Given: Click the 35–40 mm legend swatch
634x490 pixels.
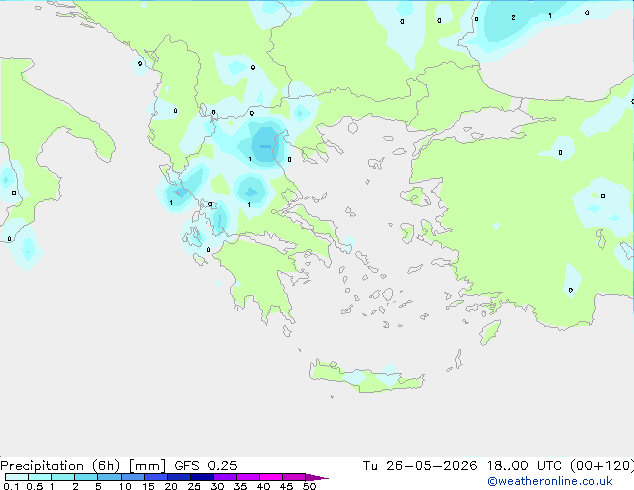Looking at the screenshot, I should pyautogui.click(x=247, y=477).
